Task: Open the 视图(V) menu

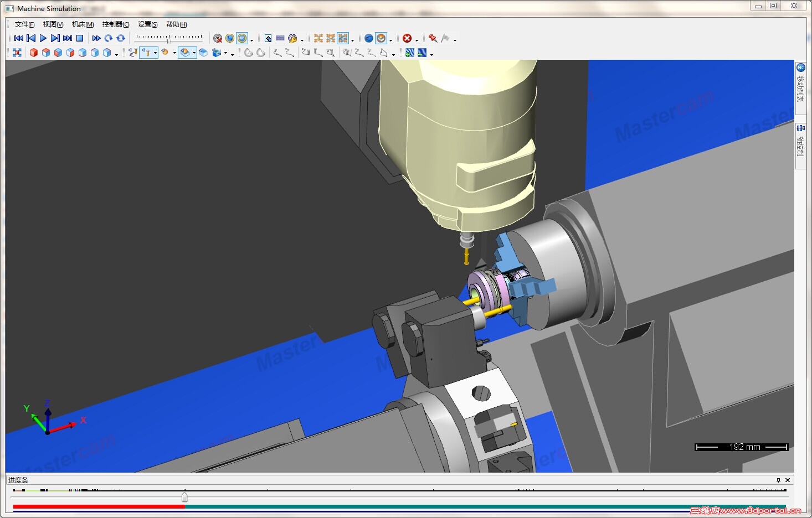Action: point(53,24)
